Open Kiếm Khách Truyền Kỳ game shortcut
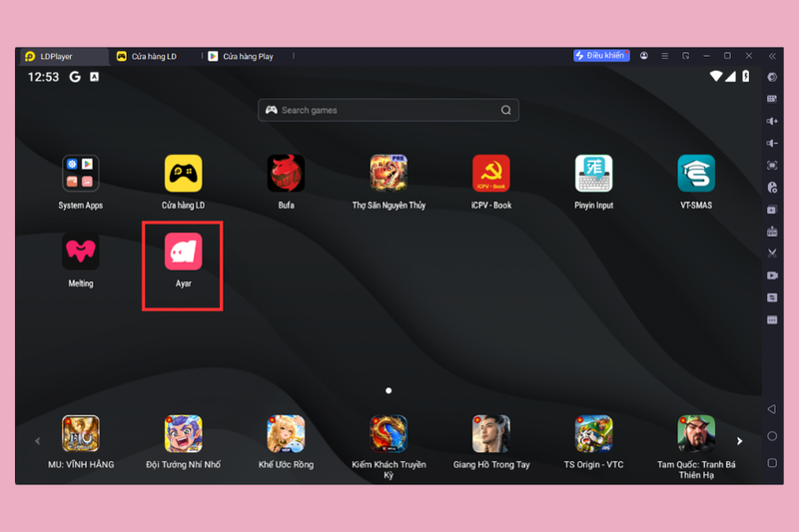Viewport: 799px width, 532px height. click(389, 434)
